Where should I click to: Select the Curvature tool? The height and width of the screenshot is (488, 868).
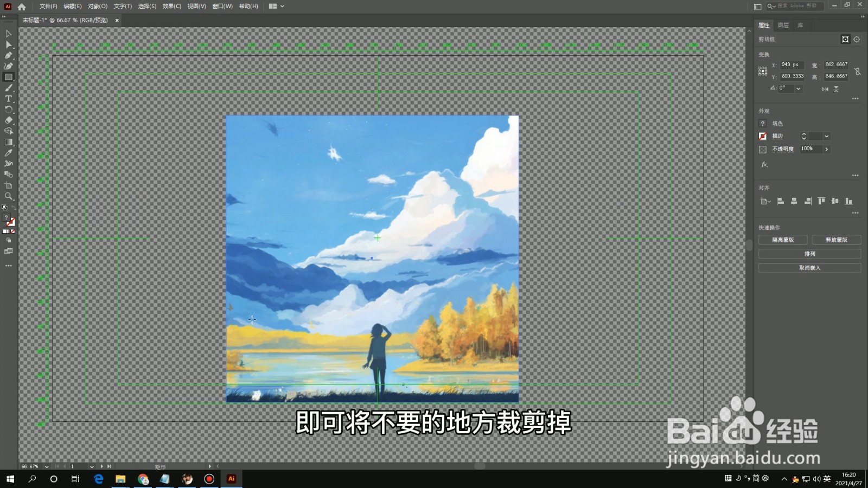pos(9,66)
